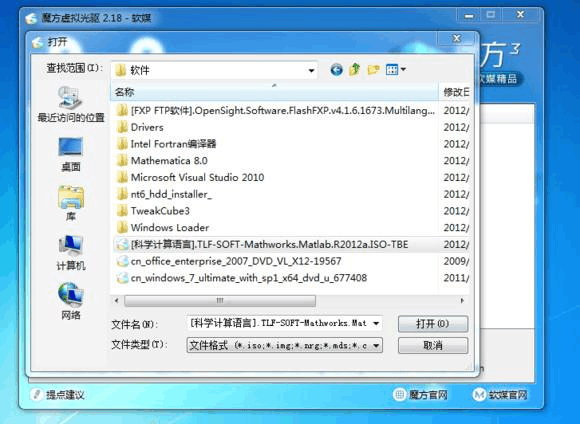
Task: Select cn_windows_7_ultimate x64 image file
Action: click(242, 278)
